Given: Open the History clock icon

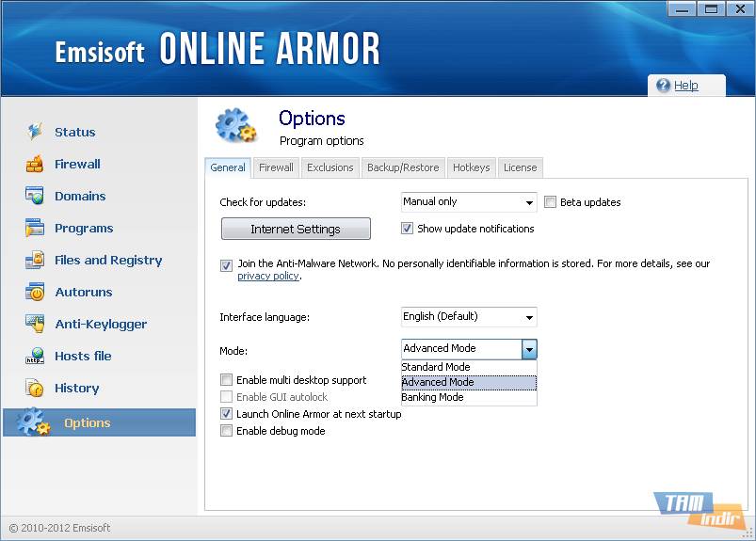Looking at the screenshot, I should click(35, 388).
